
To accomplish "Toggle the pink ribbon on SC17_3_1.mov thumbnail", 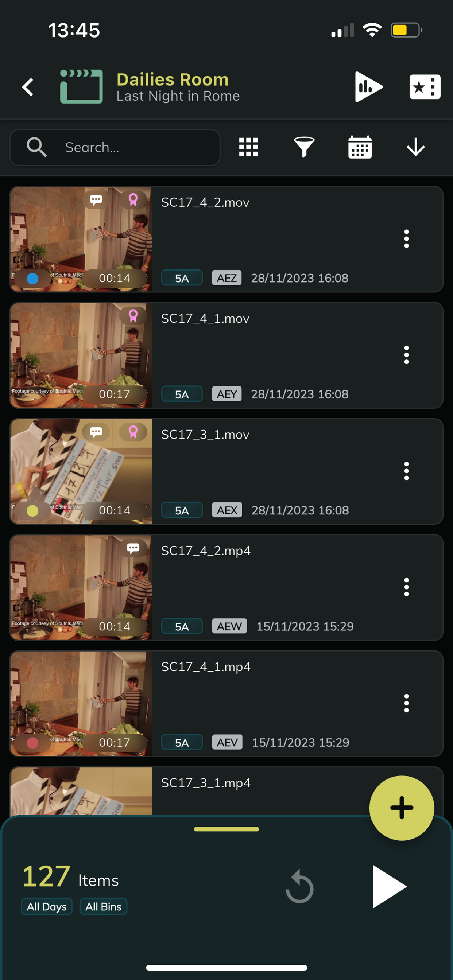I will 133,432.
